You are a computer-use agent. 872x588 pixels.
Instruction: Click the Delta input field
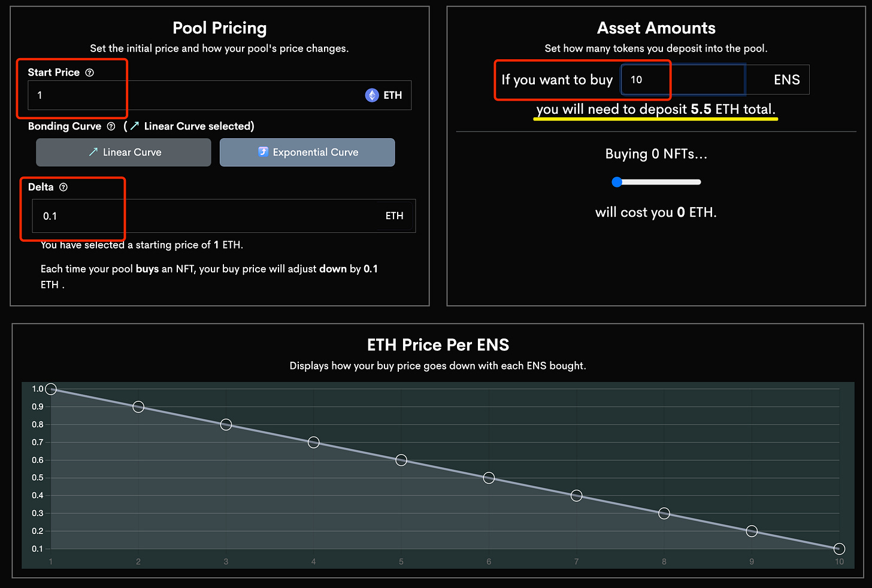(223, 216)
